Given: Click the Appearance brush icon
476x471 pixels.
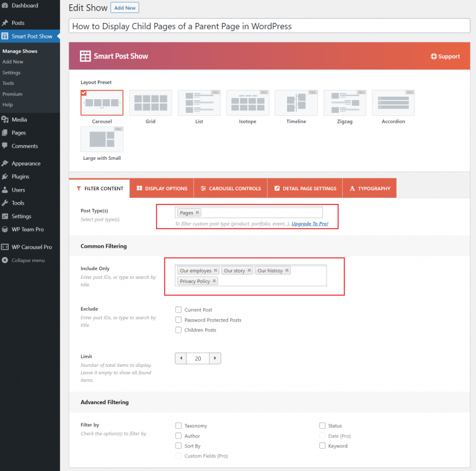Looking at the screenshot, I should 5,163.
